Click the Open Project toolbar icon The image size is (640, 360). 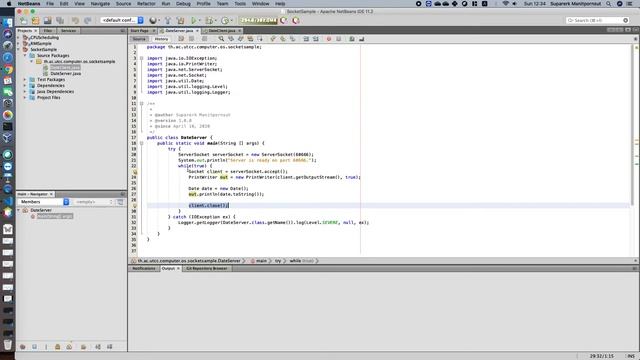click(x=47, y=20)
